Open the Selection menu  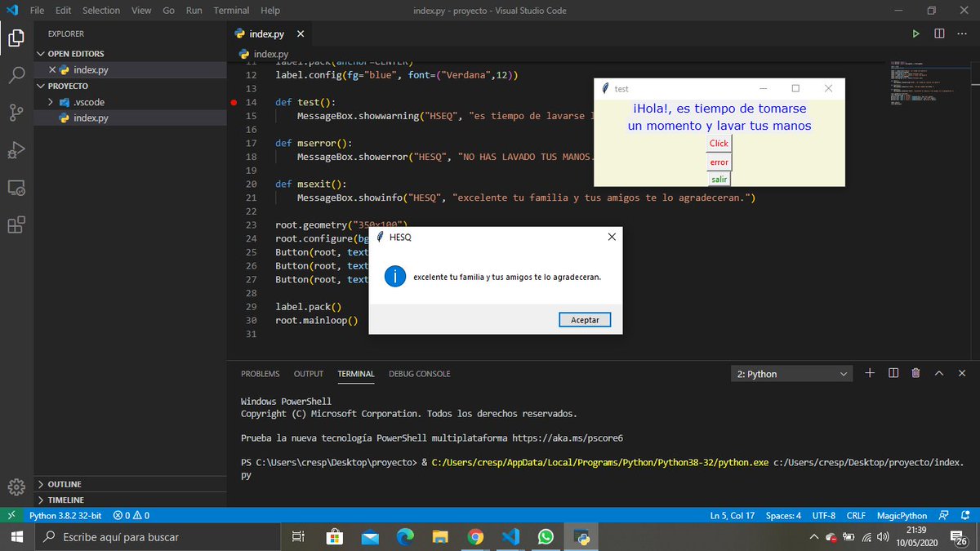(101, 11)
